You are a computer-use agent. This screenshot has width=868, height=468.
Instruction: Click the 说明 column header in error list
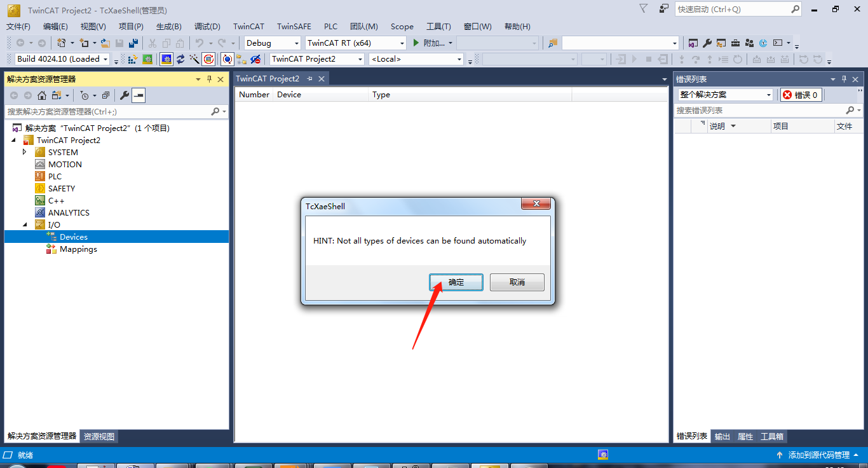(x=739, y=127)
